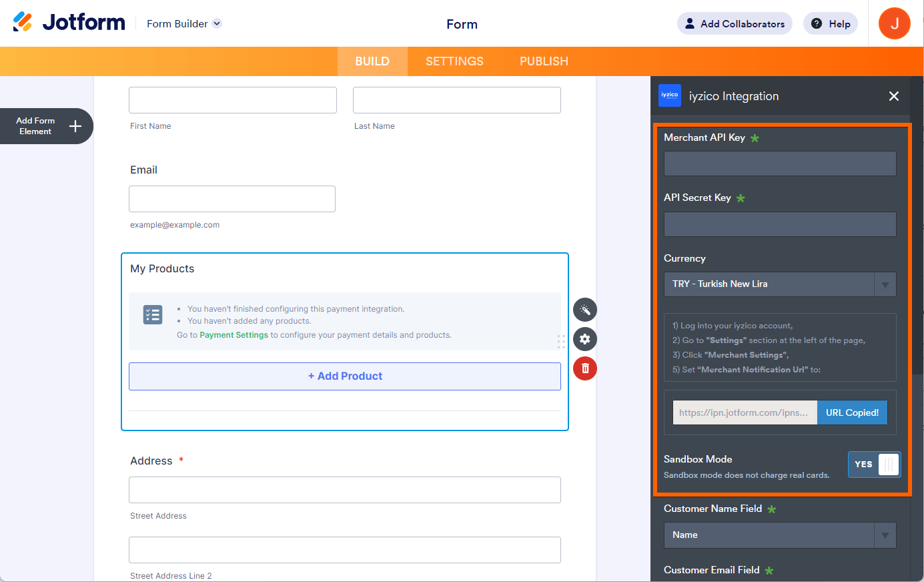The width and height of the screenshot is (924, 582).
Task: Click the notification URL field
Action: point(745,412)
